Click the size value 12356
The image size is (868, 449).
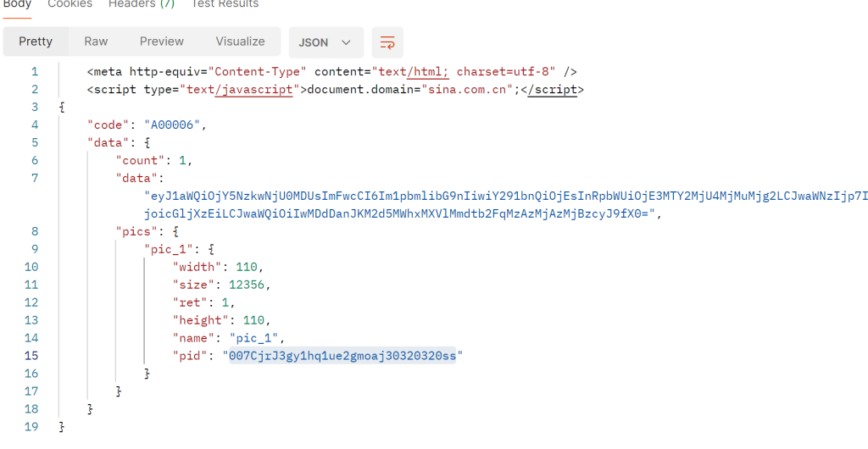click(x=250, y=285)
